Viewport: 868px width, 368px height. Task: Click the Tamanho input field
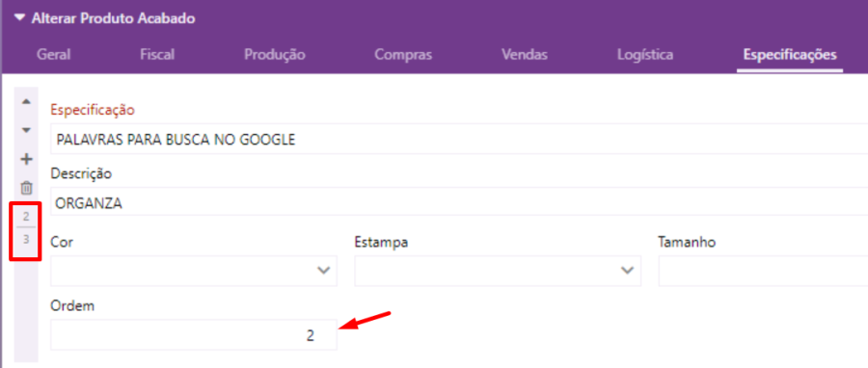[763, 271]
